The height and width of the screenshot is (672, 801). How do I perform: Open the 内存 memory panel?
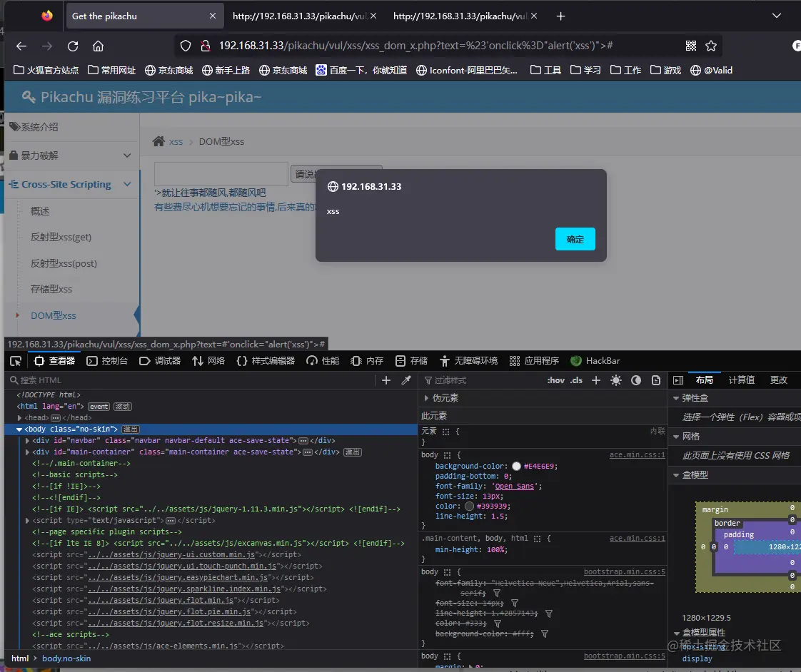(367, 361)
